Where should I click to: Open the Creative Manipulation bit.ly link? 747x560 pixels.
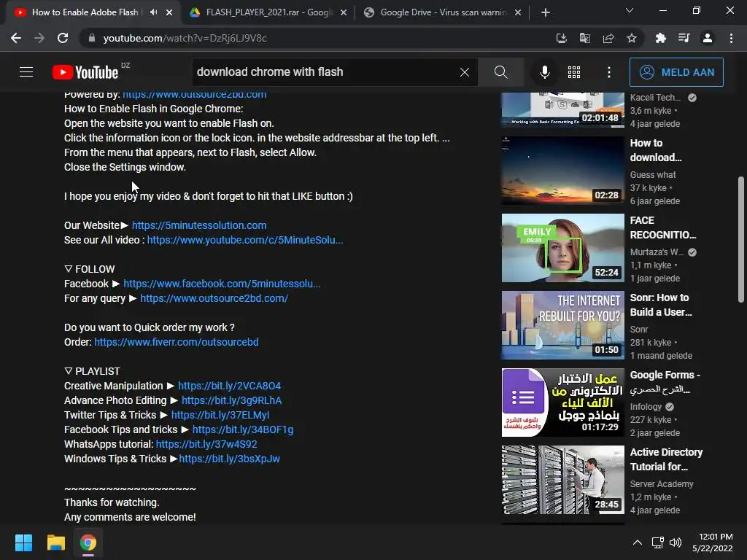click(x=229, y=386)
